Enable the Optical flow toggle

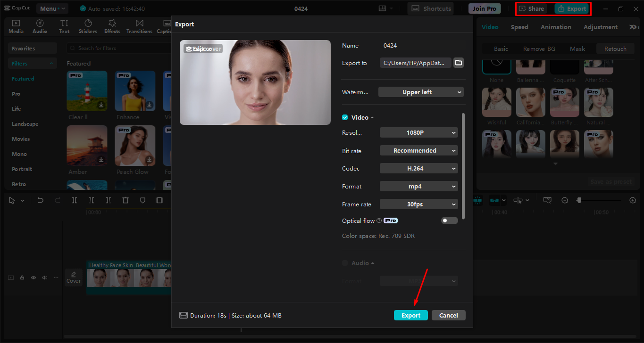pos(449,220)
